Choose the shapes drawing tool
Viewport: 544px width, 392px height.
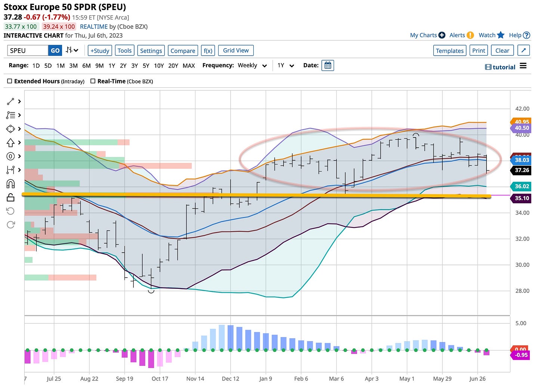(10, 129)
